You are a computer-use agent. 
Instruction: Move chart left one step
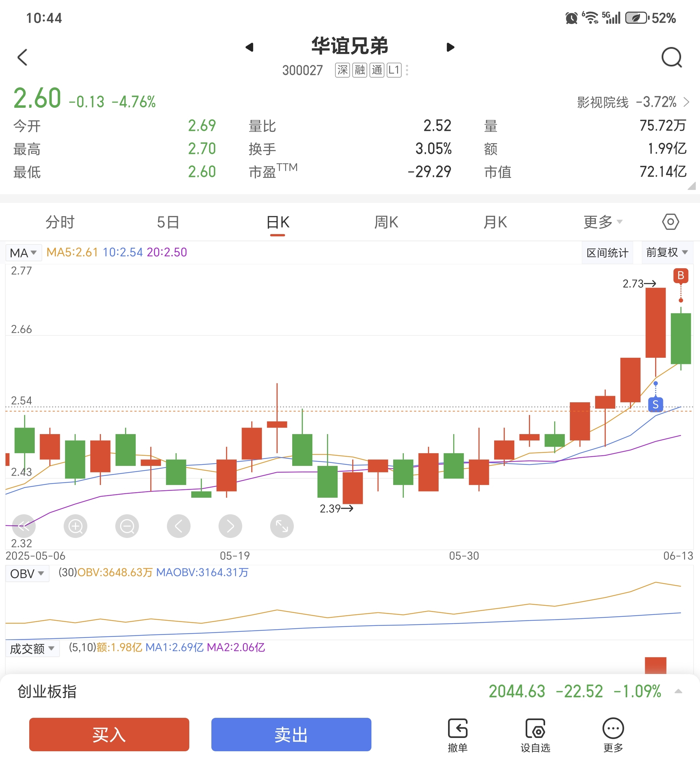point(179,526)
